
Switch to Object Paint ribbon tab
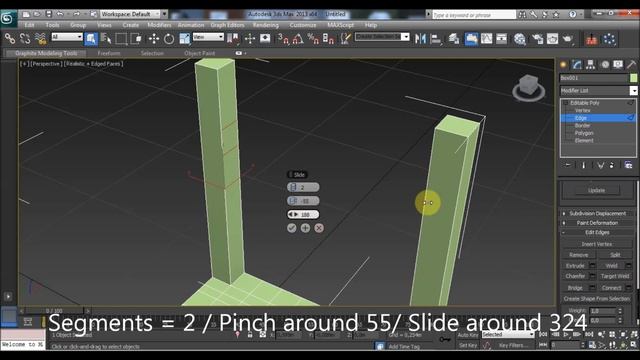pos(199,53)
